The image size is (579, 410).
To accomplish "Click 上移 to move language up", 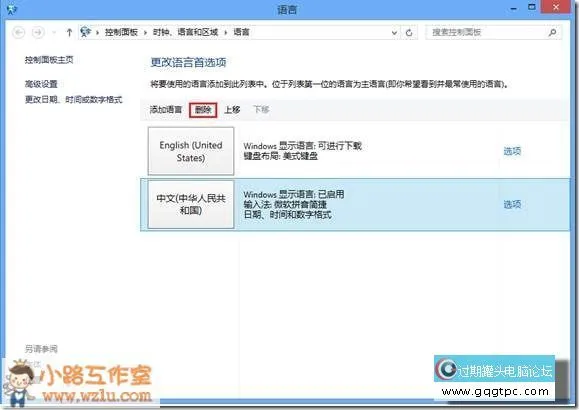I will pyautogui.click(x=232, y=110).
